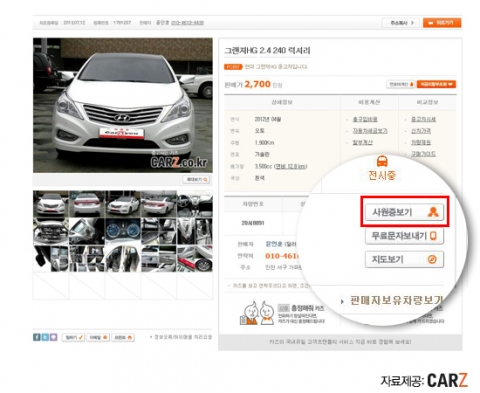Select the 비용계산 cost calculation tab
480x393 pixels.
[x=369, y=102]
